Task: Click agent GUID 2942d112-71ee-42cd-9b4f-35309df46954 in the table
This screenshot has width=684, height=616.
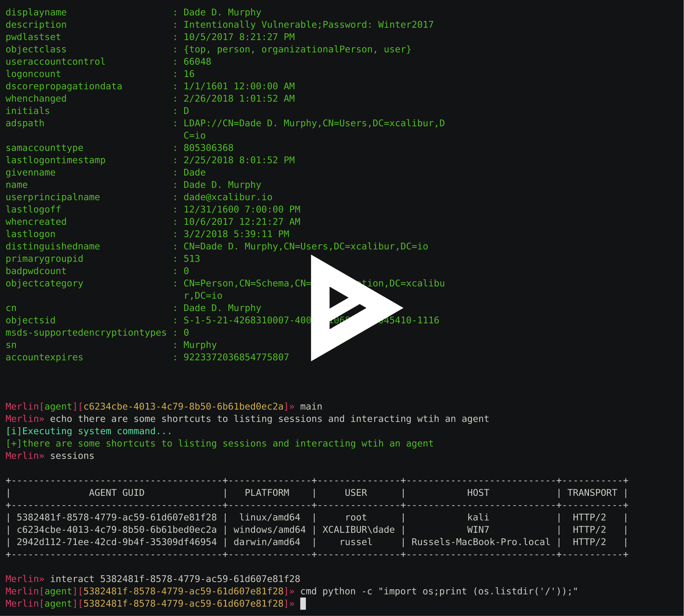Action: pyautogui.click(x=117, y=542)
